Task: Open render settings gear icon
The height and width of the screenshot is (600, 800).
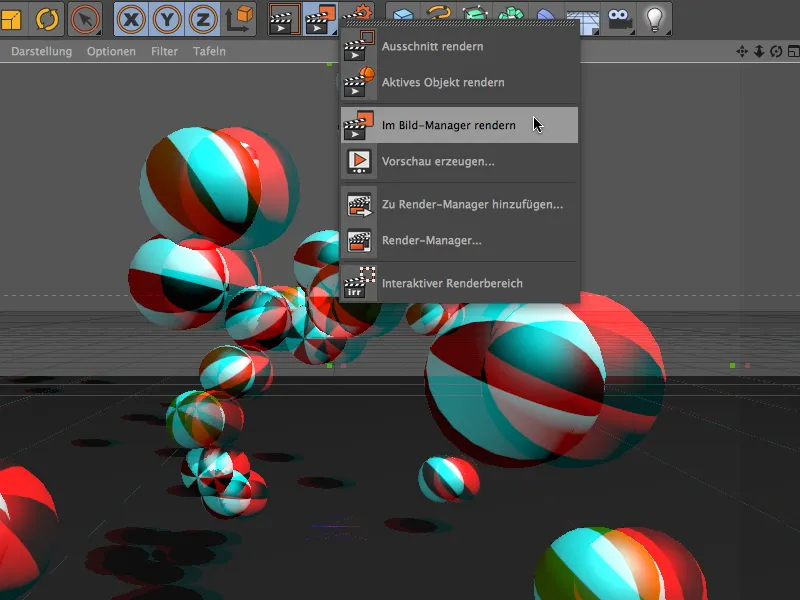Action: [358, 12]
